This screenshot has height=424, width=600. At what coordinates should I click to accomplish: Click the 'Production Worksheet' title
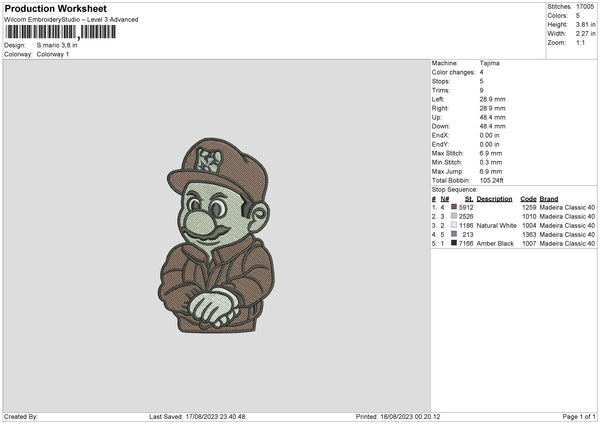[x=56, y=8]
